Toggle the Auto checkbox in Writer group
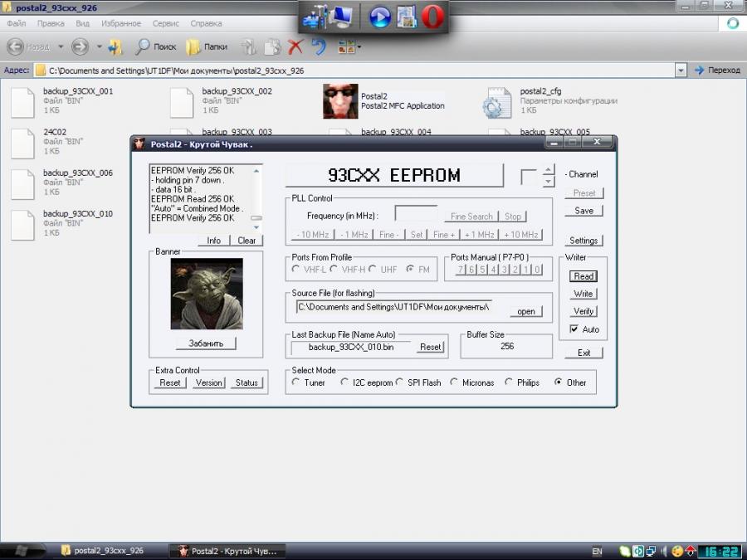 574,329
